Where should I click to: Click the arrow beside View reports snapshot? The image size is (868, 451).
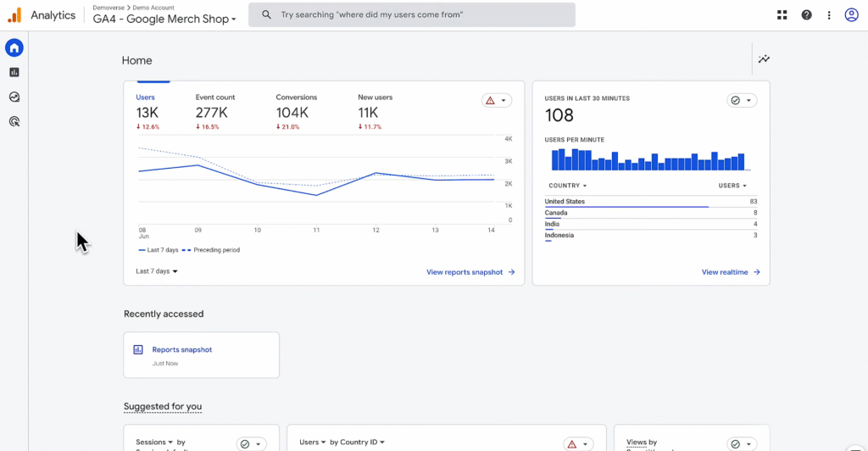511,272
